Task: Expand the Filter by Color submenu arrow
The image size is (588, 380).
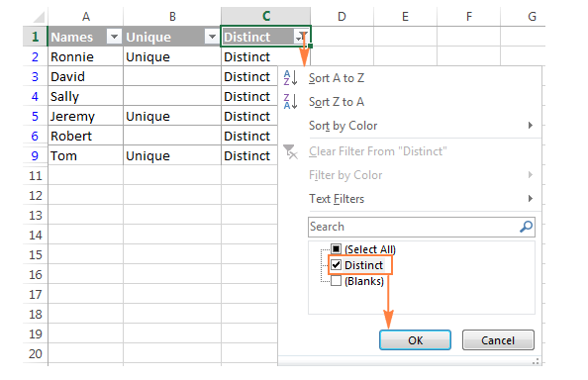Action: (531, 174)
